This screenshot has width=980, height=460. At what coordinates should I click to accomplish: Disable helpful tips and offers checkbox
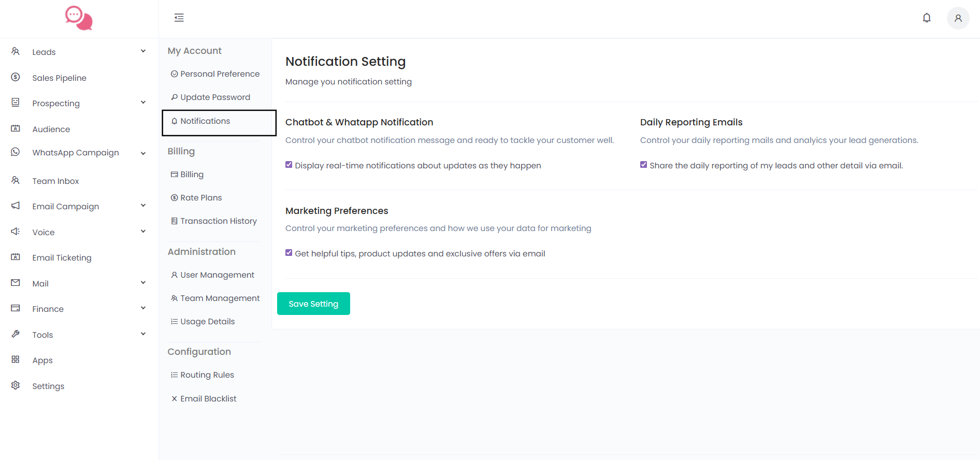[289, 253]
